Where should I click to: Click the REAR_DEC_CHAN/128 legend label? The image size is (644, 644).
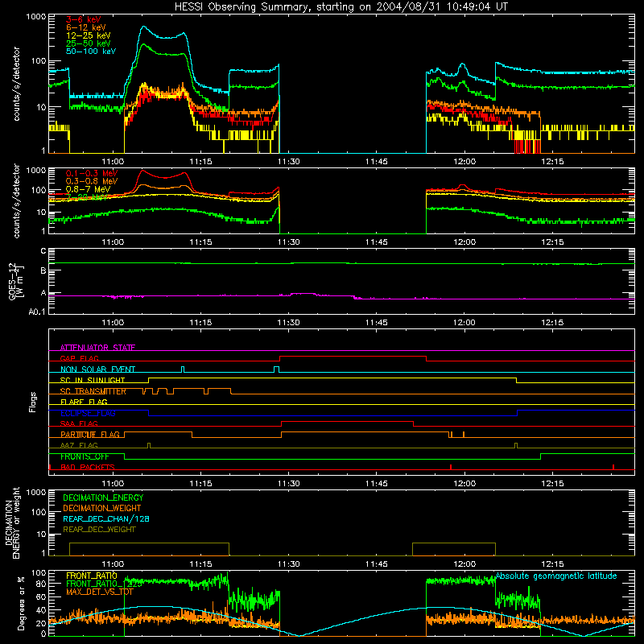106,518
